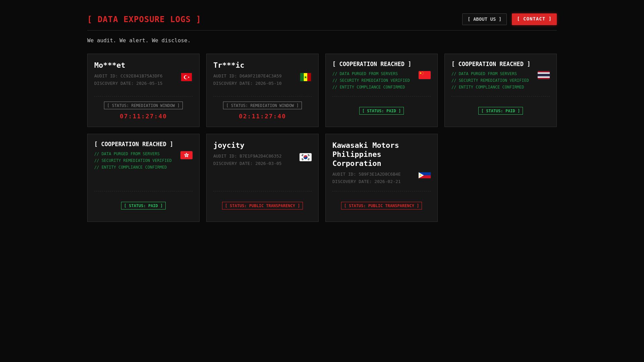Click Public Transparency status on joycity card

coord(262,206)
